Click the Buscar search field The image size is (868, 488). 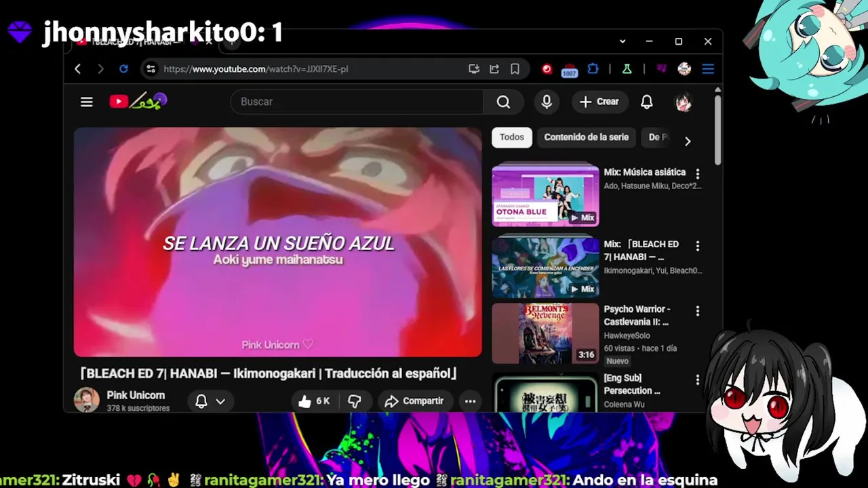tap(357, 102)
